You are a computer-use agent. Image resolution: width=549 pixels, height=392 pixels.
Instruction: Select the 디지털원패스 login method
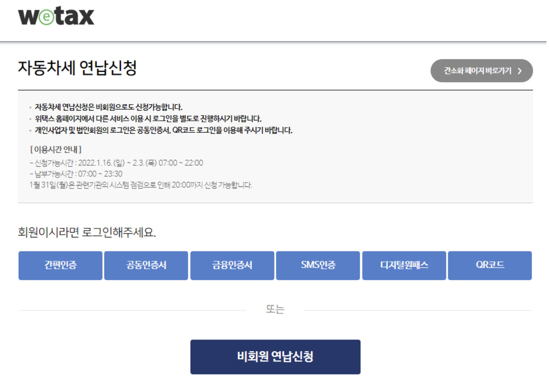[x=404, y=265]
